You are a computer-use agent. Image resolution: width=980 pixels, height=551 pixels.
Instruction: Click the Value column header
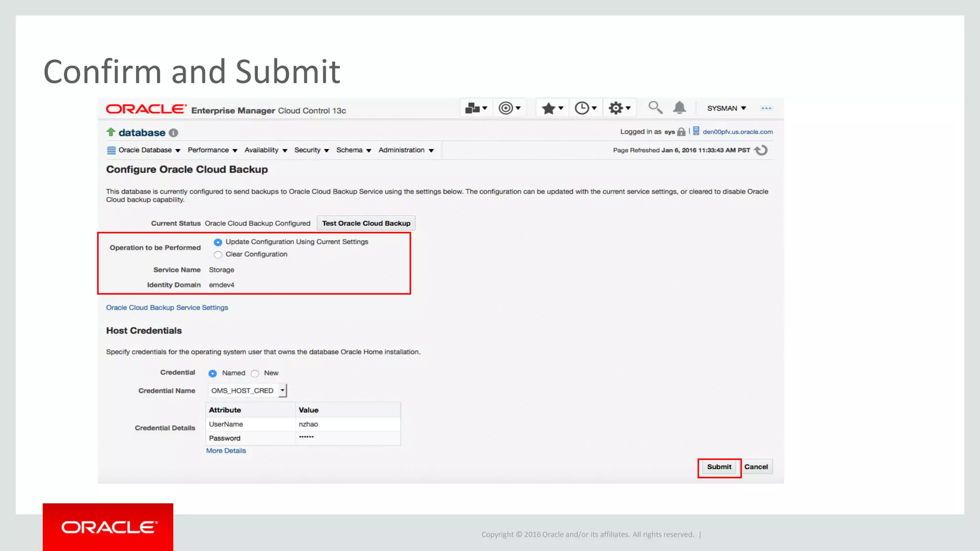click(348, 410)
